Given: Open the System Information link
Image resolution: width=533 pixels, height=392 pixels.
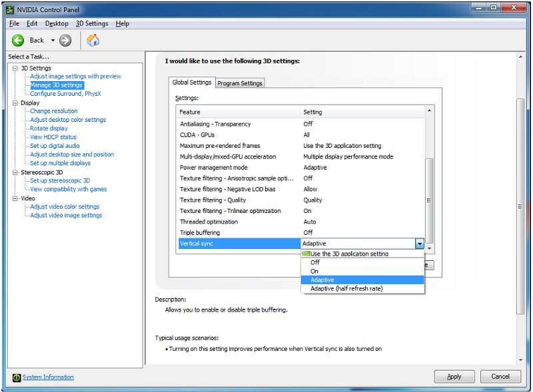Looking at the screenshot, I should (x=48, y=377).
